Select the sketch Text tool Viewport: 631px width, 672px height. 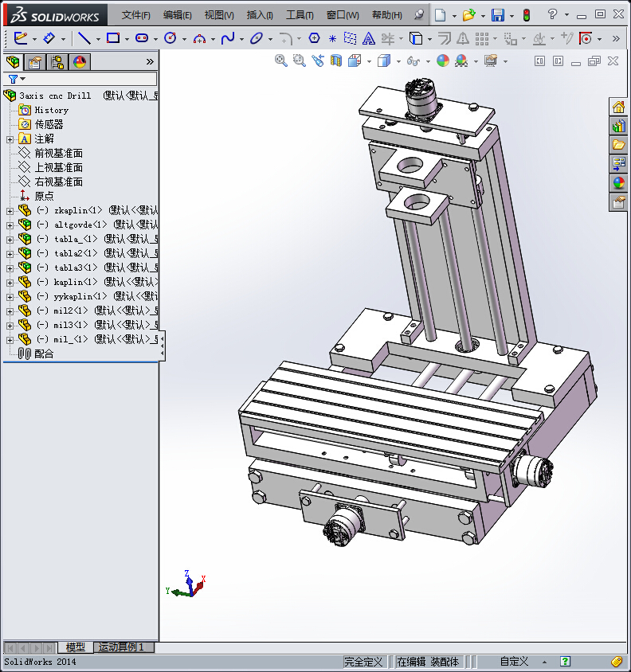(x=368, y=39)
